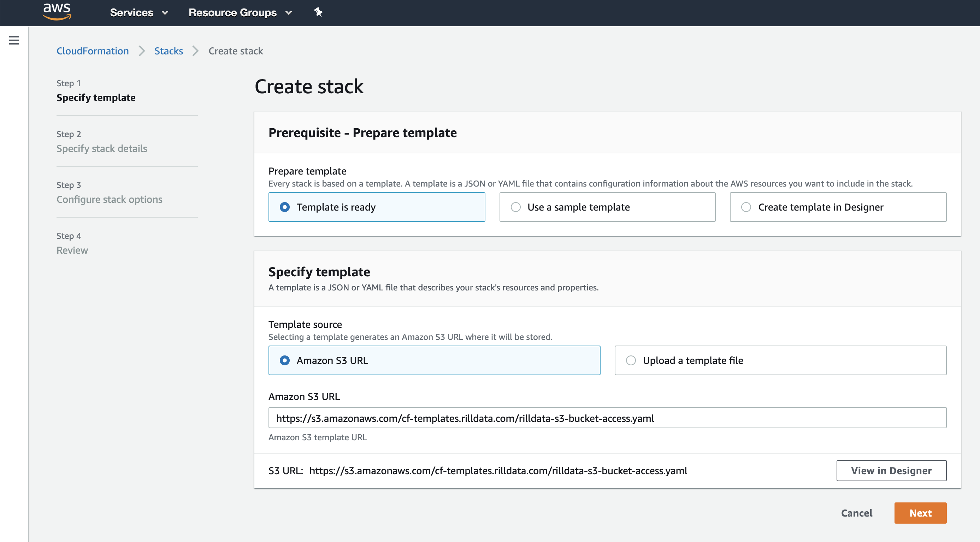Expand the Resource Groups dropdown arrow
The height and width of the screenshot is (542, 980).
[289, 13]
